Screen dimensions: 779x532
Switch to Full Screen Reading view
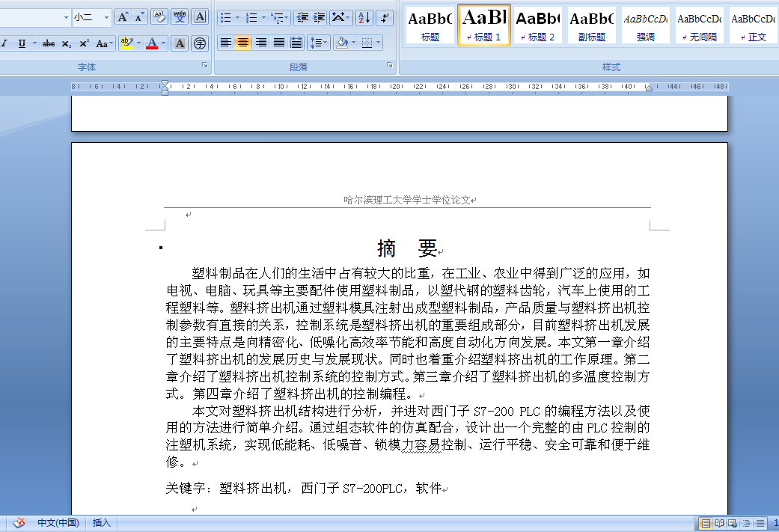coord(719,522)
